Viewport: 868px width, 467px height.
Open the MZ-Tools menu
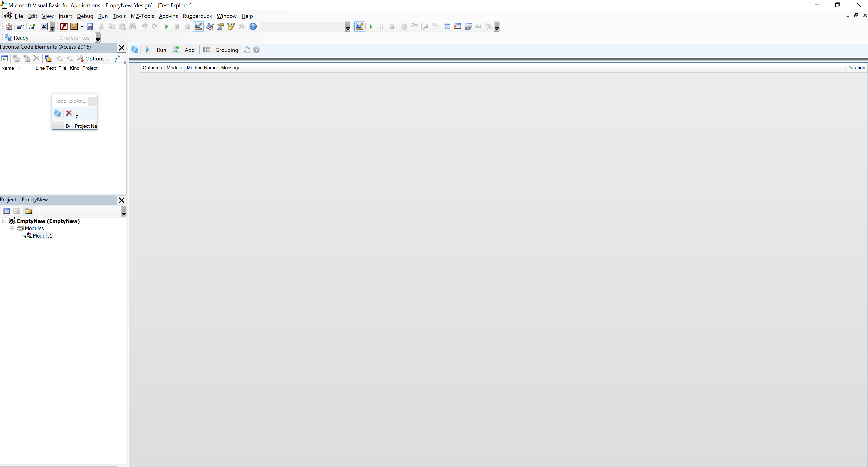(x=143, y=16)
